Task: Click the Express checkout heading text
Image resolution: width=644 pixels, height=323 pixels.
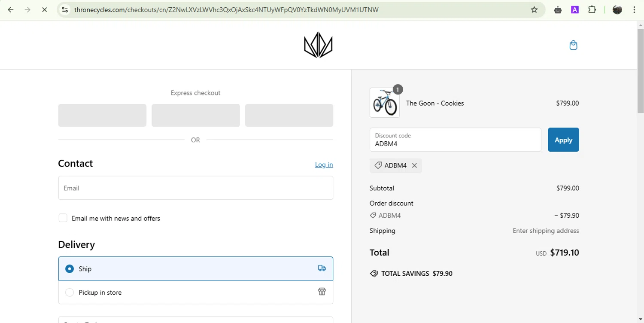Action: click(195, 93)
